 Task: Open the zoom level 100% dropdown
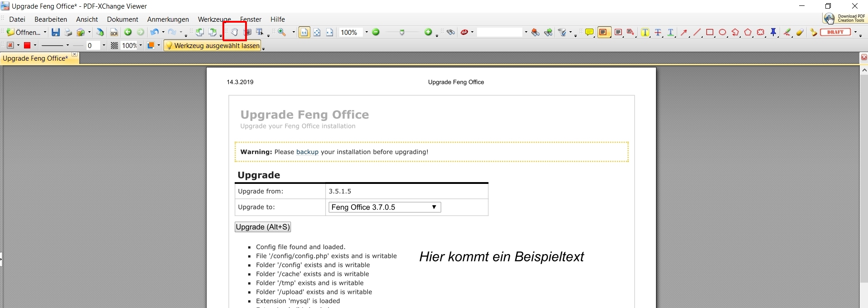[x=366, y=32]
